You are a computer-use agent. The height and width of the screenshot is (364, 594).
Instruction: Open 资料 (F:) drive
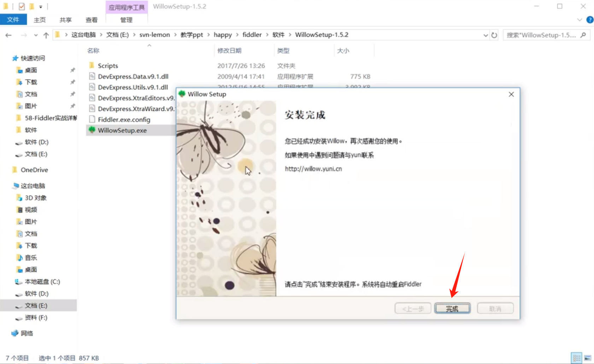(36, 318)
